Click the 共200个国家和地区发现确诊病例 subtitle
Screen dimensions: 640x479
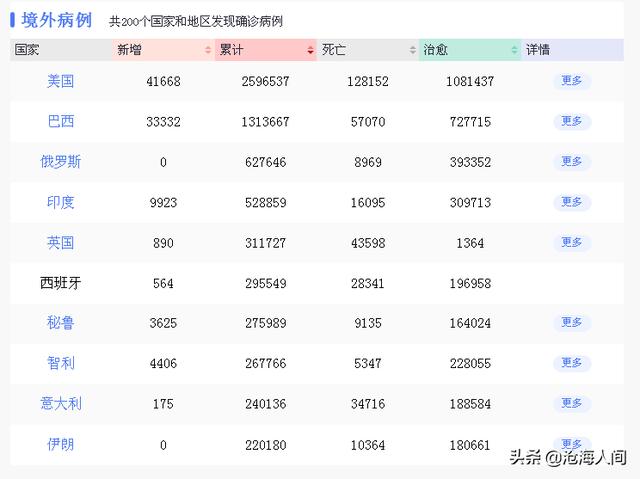tap(196, 21)
